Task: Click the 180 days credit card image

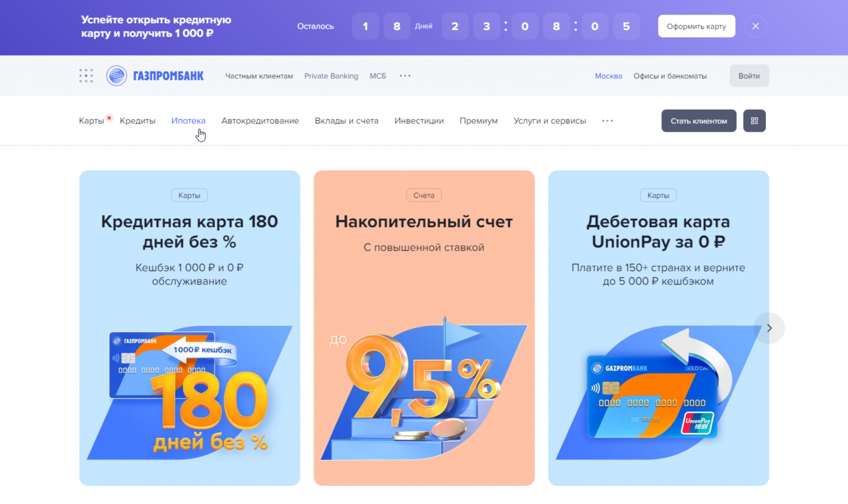Action: click(190, 392)
